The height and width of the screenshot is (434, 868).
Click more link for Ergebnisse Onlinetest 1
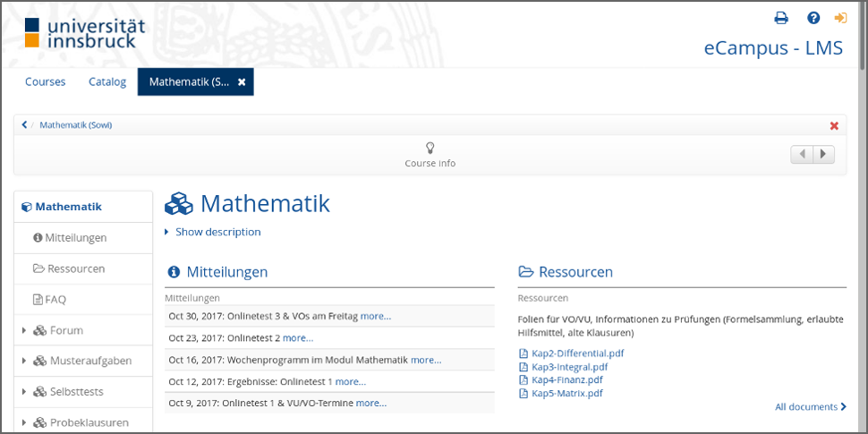[351, 381]
